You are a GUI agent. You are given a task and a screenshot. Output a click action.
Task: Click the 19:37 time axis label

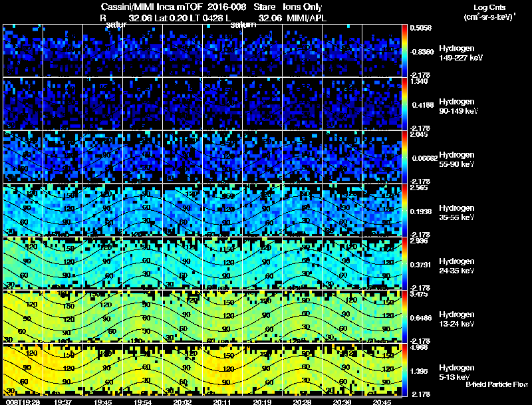pyautogui.click(x=63, y=402)
